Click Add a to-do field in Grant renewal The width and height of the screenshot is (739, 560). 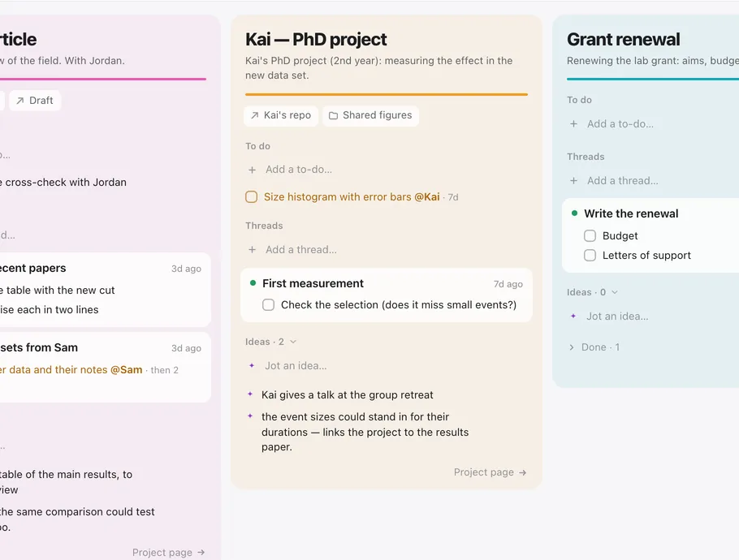[620, 124]
